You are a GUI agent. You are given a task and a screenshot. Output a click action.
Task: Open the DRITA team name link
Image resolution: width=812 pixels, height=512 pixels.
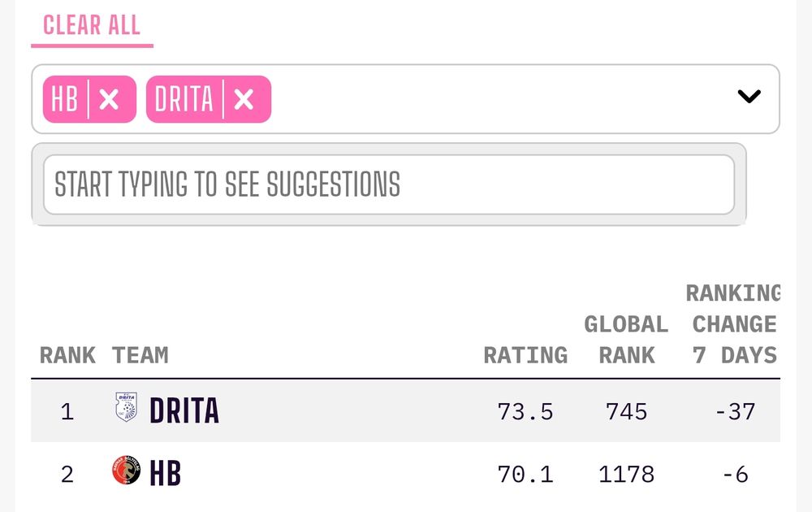click(x=184, y=410)
